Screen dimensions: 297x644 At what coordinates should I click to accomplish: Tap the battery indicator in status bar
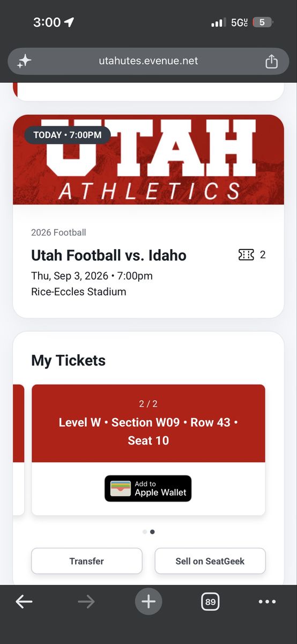[x=263, y=22]
